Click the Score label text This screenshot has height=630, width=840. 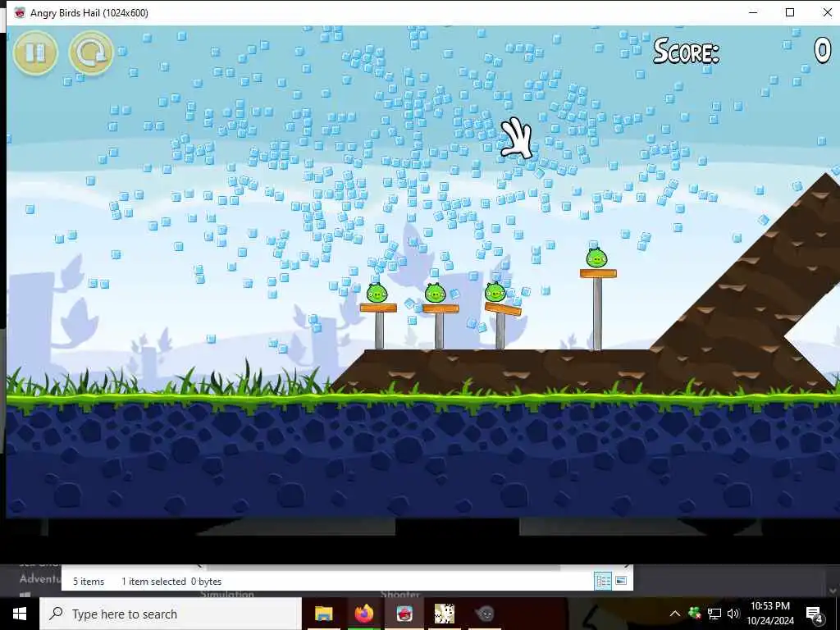click(x=686, y=52)
